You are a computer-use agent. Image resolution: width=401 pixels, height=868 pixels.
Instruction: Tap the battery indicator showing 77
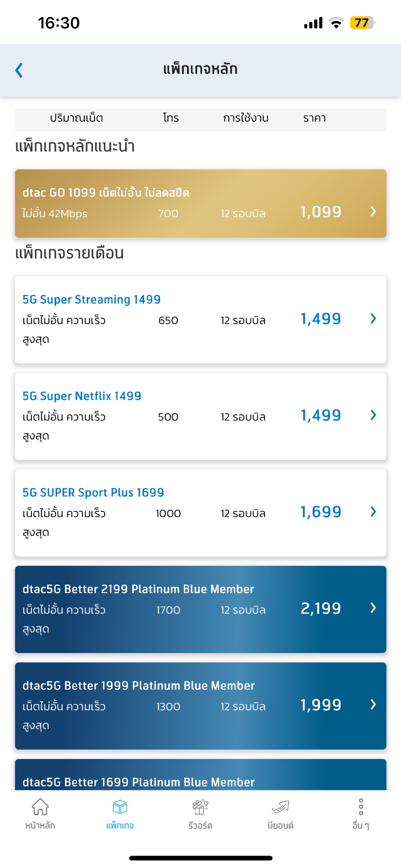pyautogui.click(x=362, y=23)
